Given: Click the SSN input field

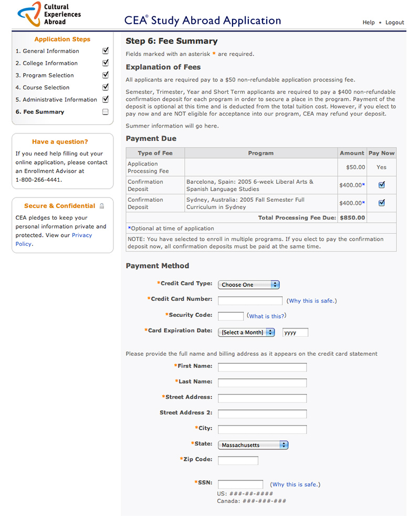Looking at the screenshot, I should 240,484.
